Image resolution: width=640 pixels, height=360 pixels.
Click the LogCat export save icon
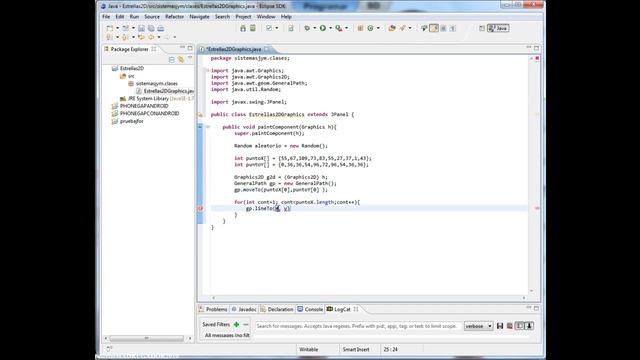[x=500, y=326]
